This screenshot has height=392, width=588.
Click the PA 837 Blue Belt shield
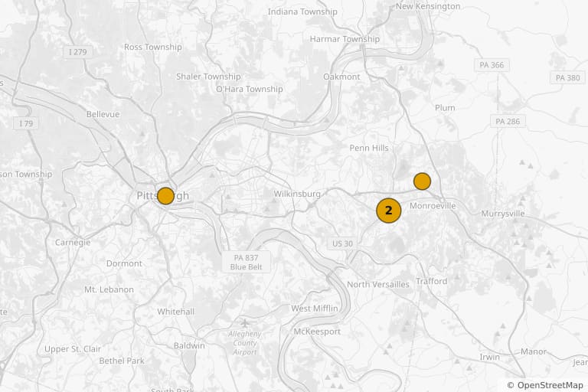[246, 262]
